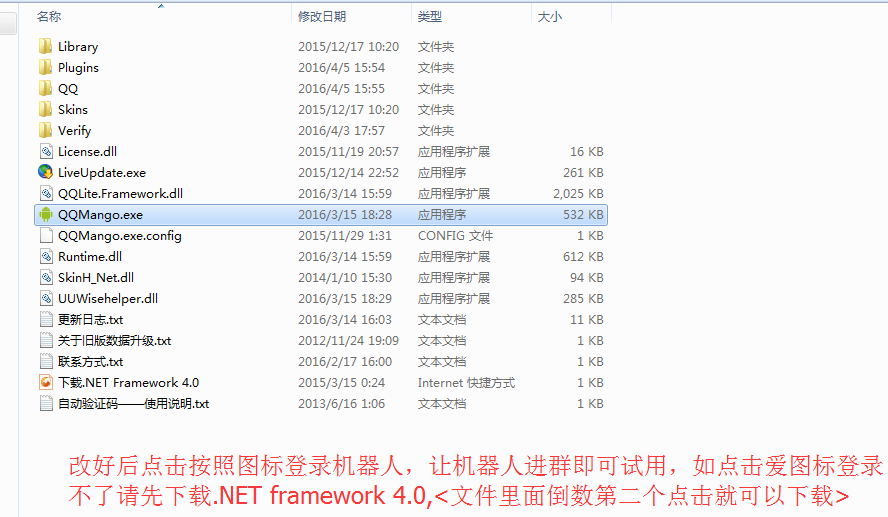This screenshot has width=888, height=517.
Task: Click the SkinH_Net.dll file icon
Action: coord(46,277)
